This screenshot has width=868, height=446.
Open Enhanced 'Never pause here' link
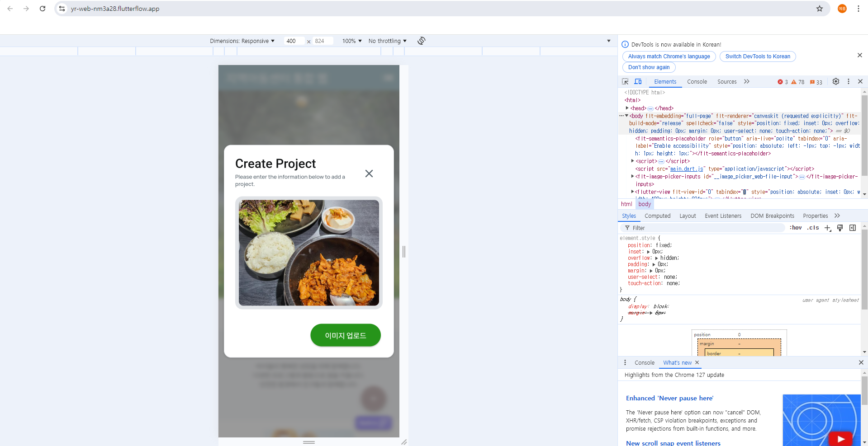pos(669,398)
